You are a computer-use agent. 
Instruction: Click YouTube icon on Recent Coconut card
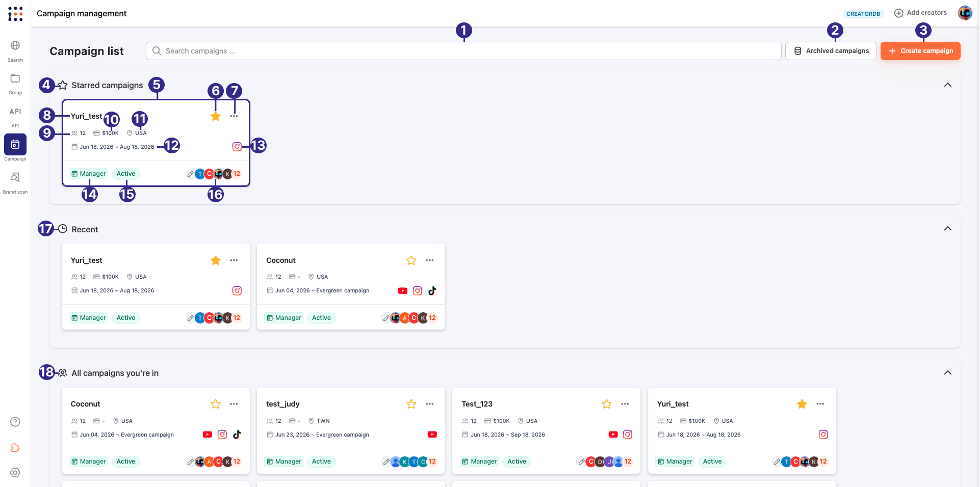403,291
